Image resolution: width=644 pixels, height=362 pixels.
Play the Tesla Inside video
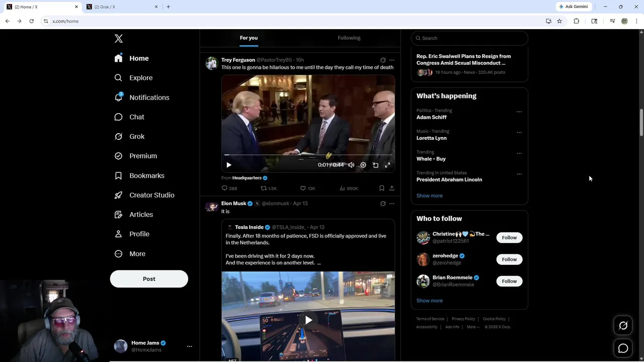click(x=308, y=320)
